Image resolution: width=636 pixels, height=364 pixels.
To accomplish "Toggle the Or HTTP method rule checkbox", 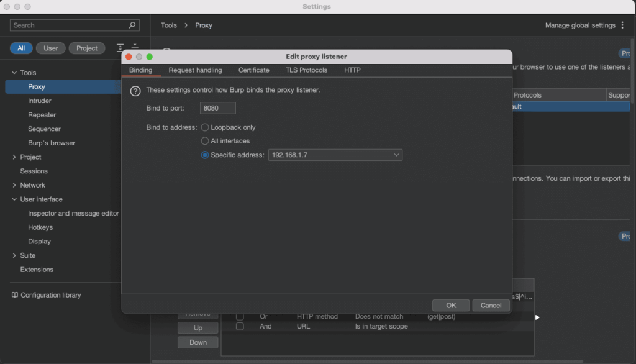I will point(240,316).
